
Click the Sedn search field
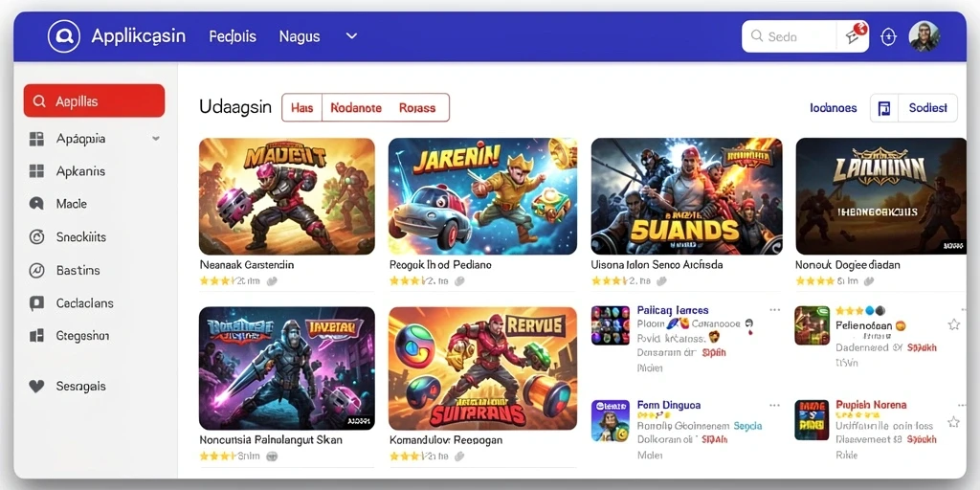pos(790,36)
